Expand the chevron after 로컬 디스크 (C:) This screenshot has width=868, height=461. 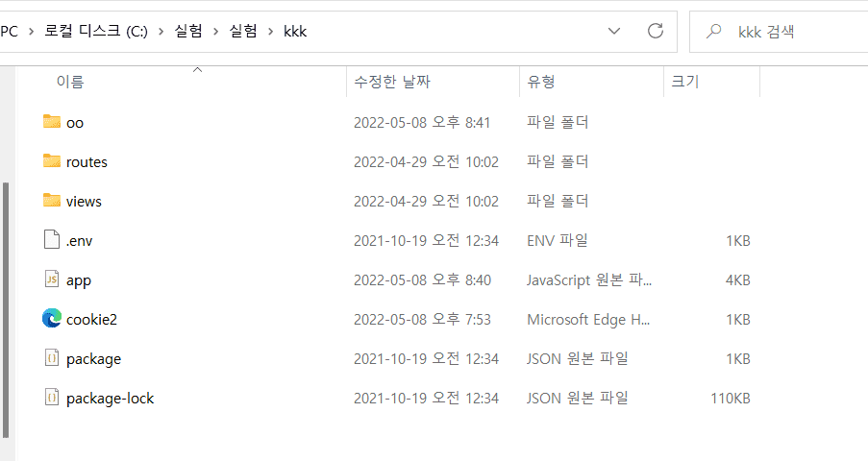161,32
